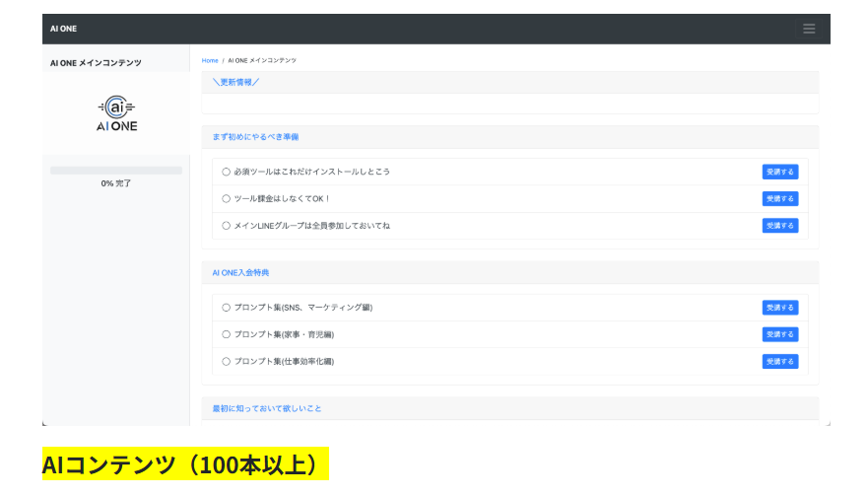This screenshot has height=496, width=868.
Task: Select radio for プロンプト集(SNS、マーケティング編)
Action: click(x=226, y=308)
